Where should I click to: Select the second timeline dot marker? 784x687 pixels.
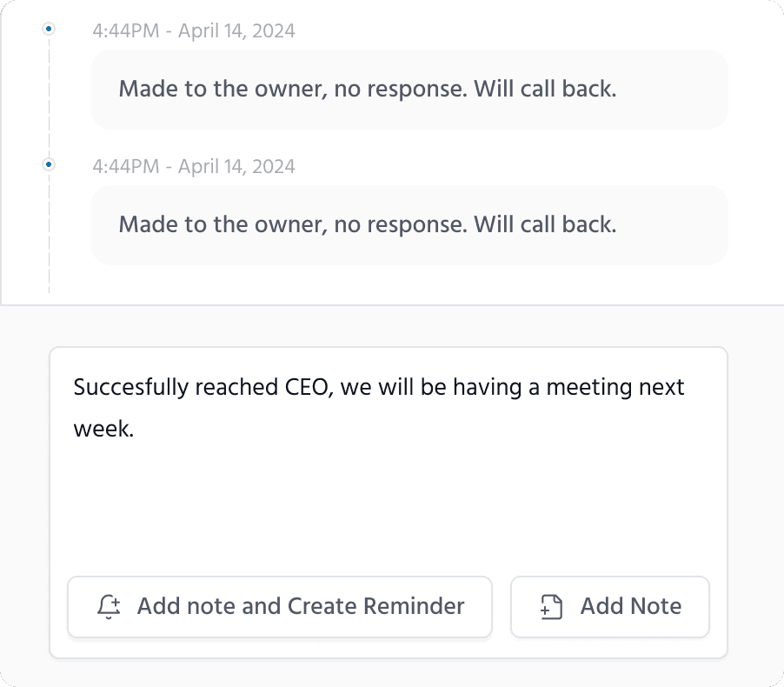[x=49, y=163]
